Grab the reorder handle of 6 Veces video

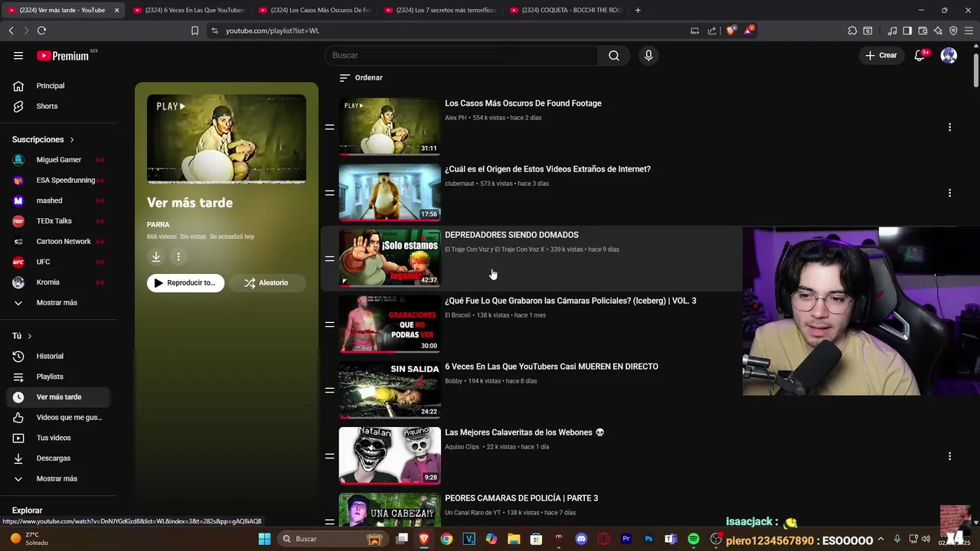coord(329,390)
